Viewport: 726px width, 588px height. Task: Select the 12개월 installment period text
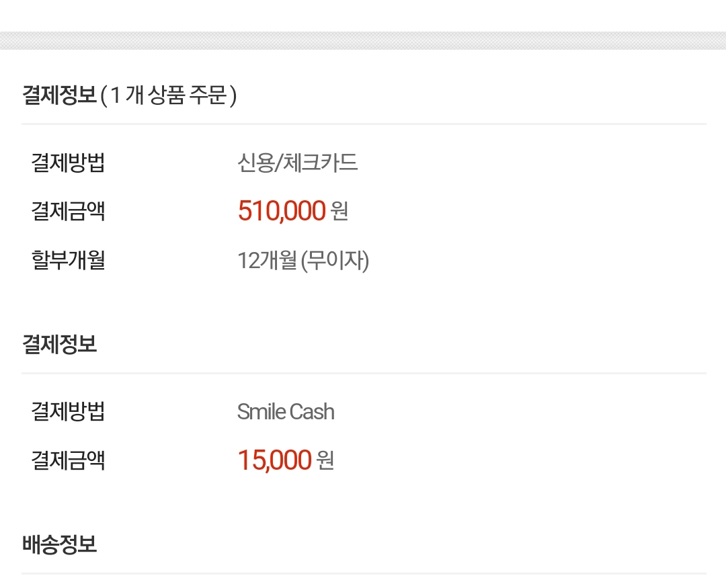click(266, 260)
